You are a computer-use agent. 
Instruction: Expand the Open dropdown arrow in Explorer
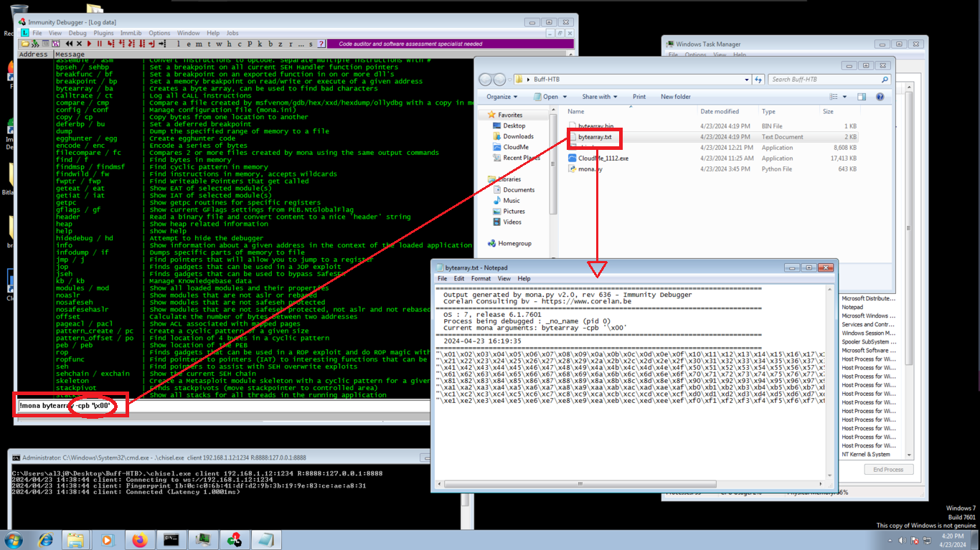click(565, 97)
